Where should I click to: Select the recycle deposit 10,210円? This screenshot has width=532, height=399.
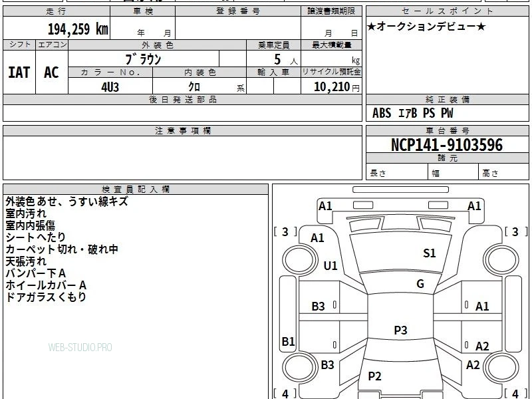pos(336,87)
